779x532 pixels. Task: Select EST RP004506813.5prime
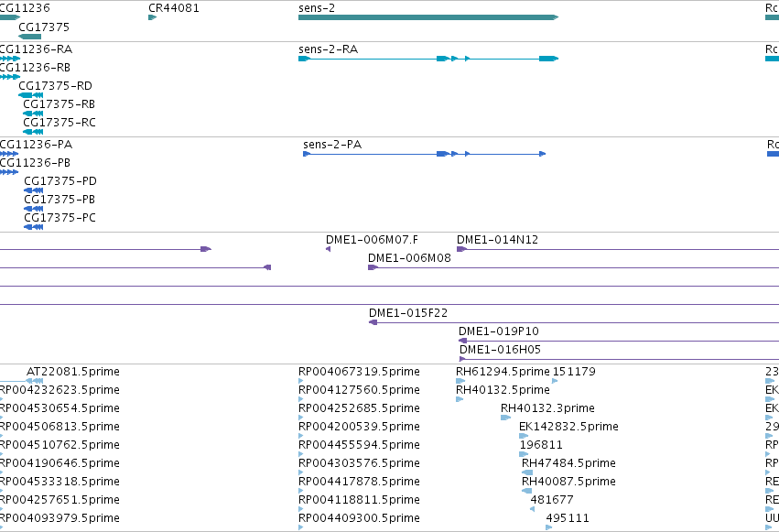pyautogui.click(x=60, y=427)
